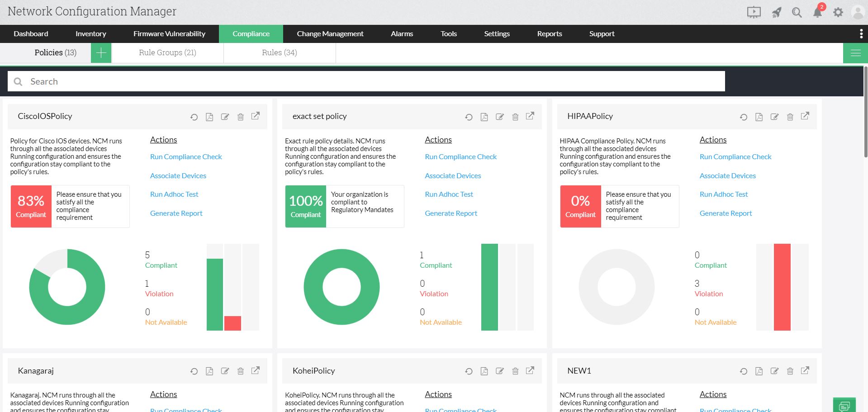Open the Tools menu
868x412 pixels.
pos(449,34)
